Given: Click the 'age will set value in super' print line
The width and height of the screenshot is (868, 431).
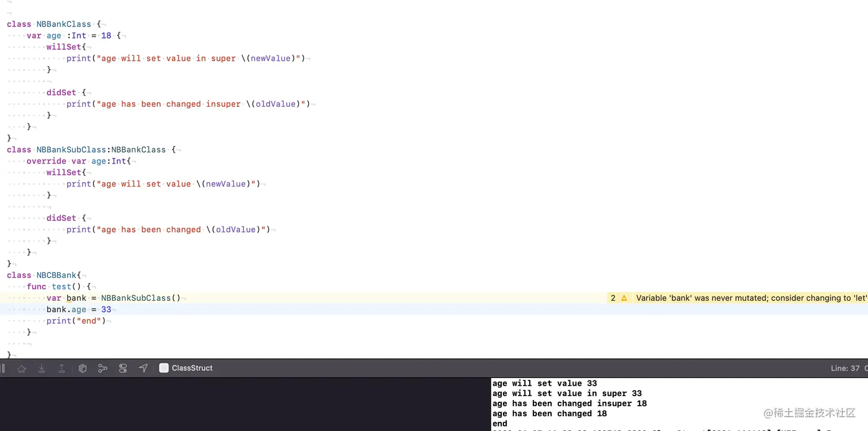Looking at the screenshot, I should point(185,59).
